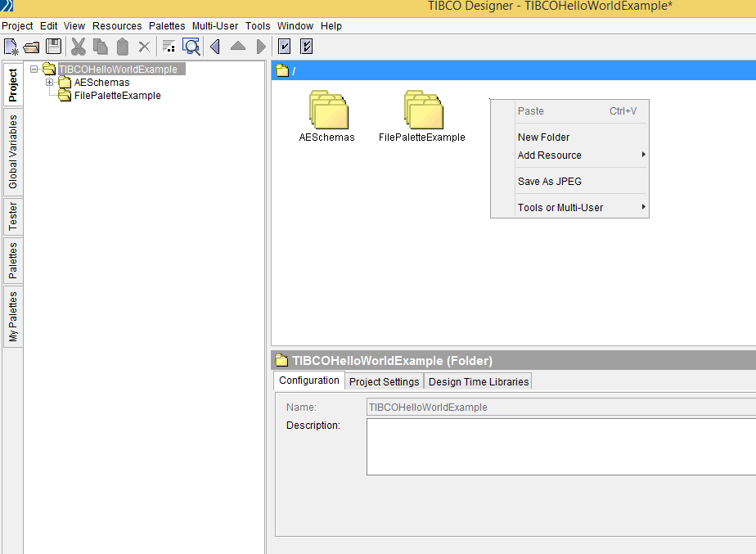This screenshot has width=756, height=554.
Task: Select the AESchemas folder icon in design panel
Action: click(328, 110)
